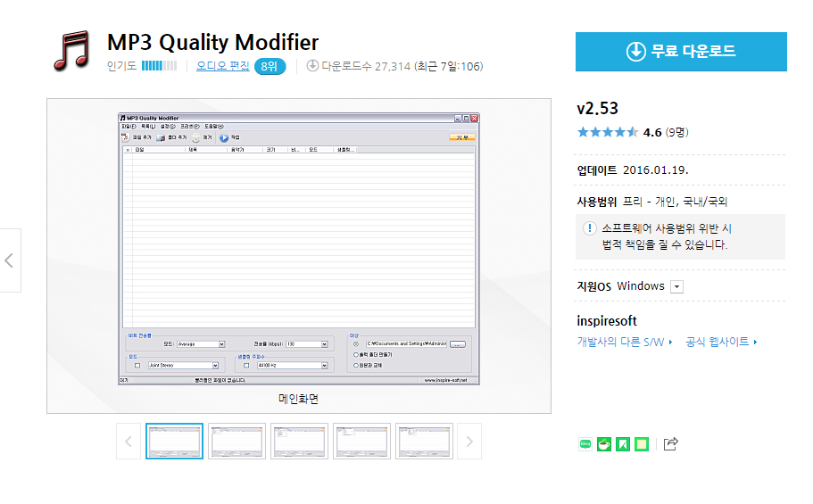Select radio button beside destination path
This screenshot has width=813, height=504.
(x=356, y=344)
